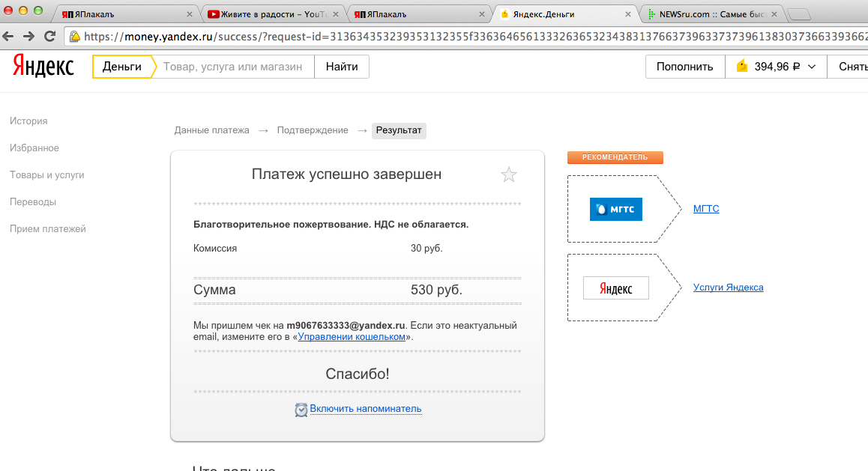Focus the Товар, услуга или магазин search field
The width and height of the screenshot is (868, 471).
232,67
